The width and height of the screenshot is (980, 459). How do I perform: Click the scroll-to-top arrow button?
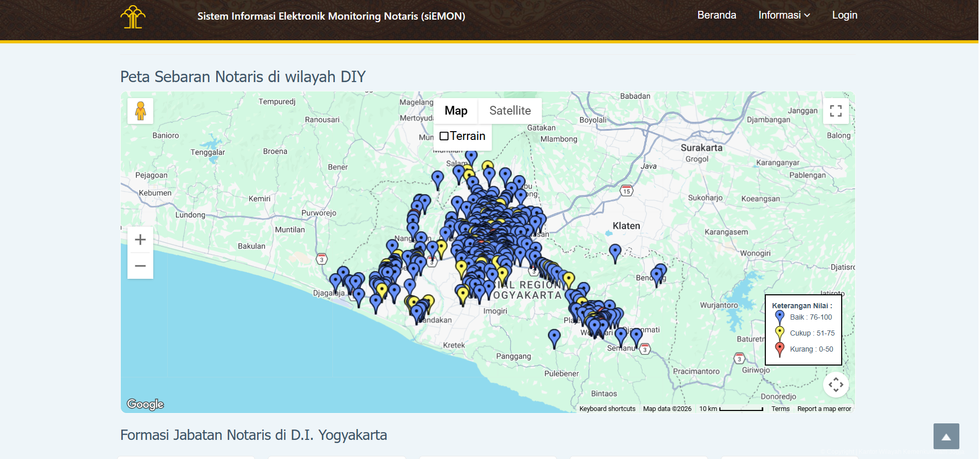pos(946,436)
